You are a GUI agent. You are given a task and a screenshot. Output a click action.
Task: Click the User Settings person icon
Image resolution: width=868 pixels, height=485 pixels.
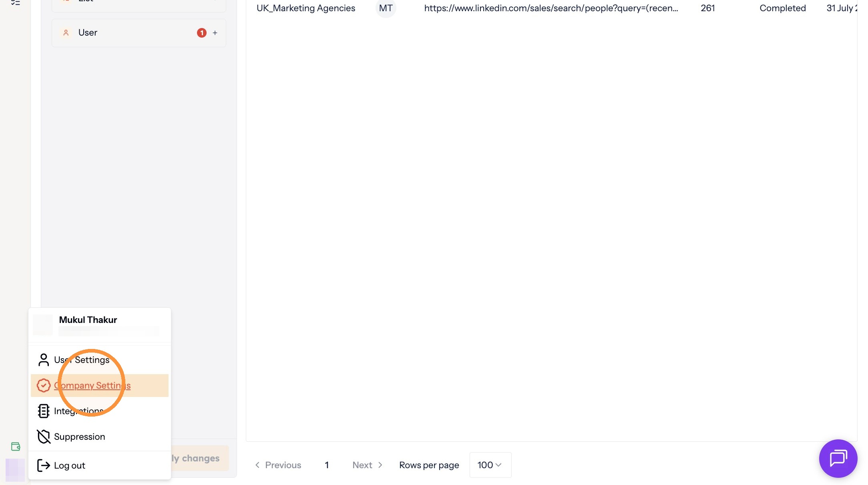click(x=44, y=360)
